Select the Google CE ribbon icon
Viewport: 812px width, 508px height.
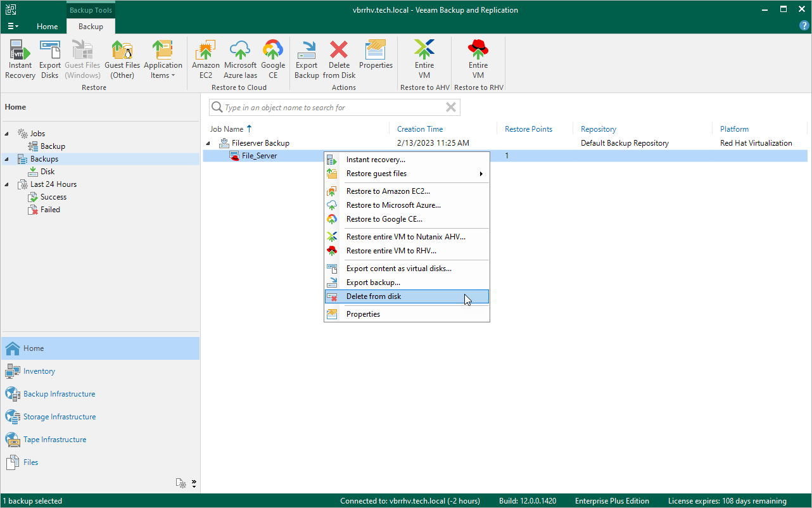273,60
